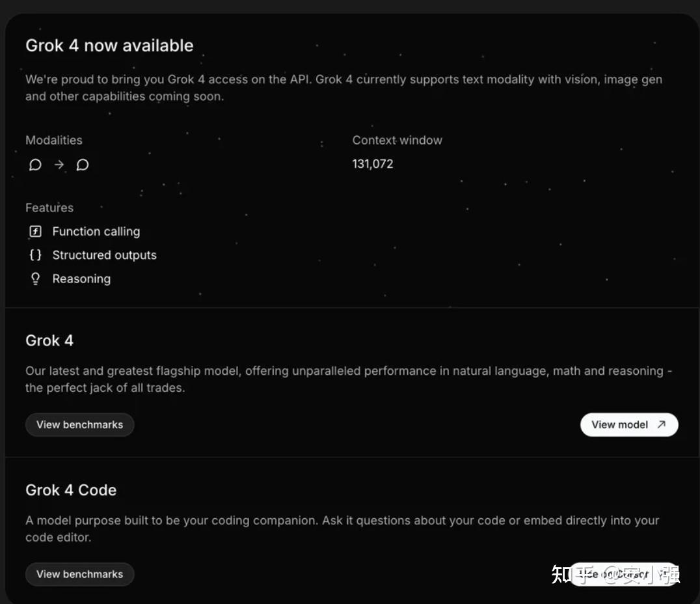Select the Reasoning feature label

(81, 279)
